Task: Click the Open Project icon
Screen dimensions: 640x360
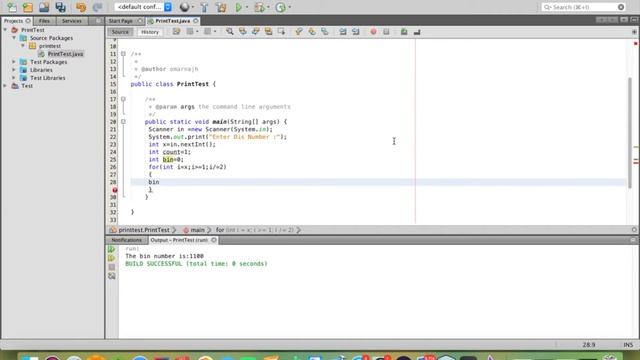Action: tap(44, 7)
